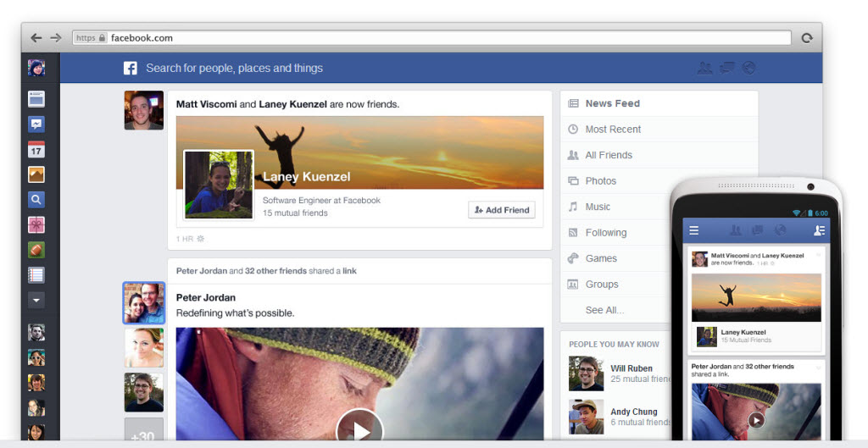
Task: Reload the page with the browser refresh button
Action: (x=807, y=38)
